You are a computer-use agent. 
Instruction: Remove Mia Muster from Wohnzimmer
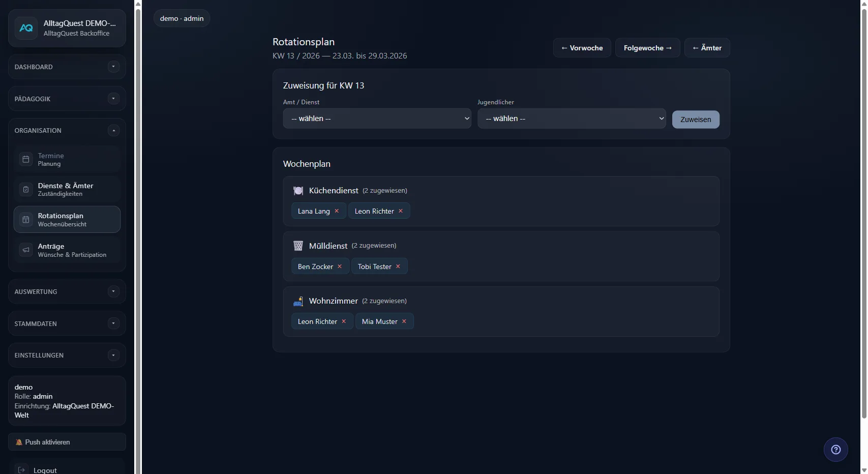click(404, 321)
